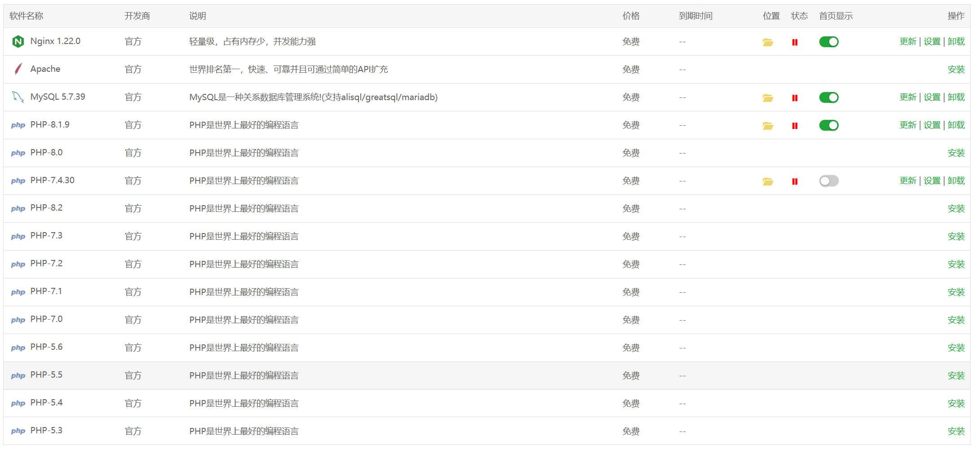Uninstall PHP-8.1.9
980x449 pixels.
[x=956, y=125]
